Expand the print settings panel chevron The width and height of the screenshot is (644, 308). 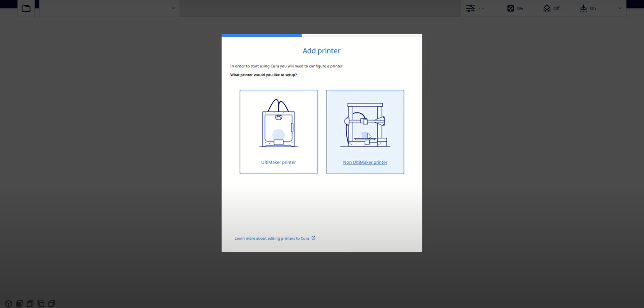click(x=620, y=8)
